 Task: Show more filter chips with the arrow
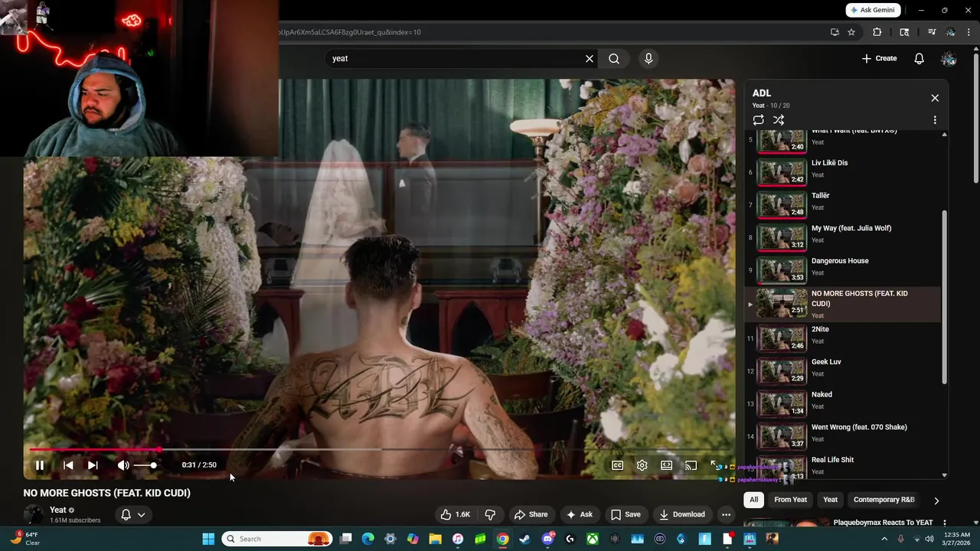pyautogui.click(x=936, y=500)
